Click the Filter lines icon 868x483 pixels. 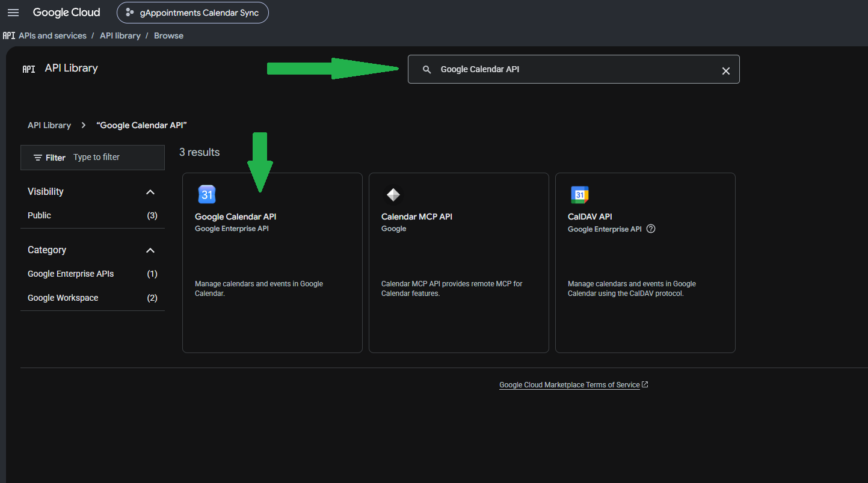coord(38,158)
